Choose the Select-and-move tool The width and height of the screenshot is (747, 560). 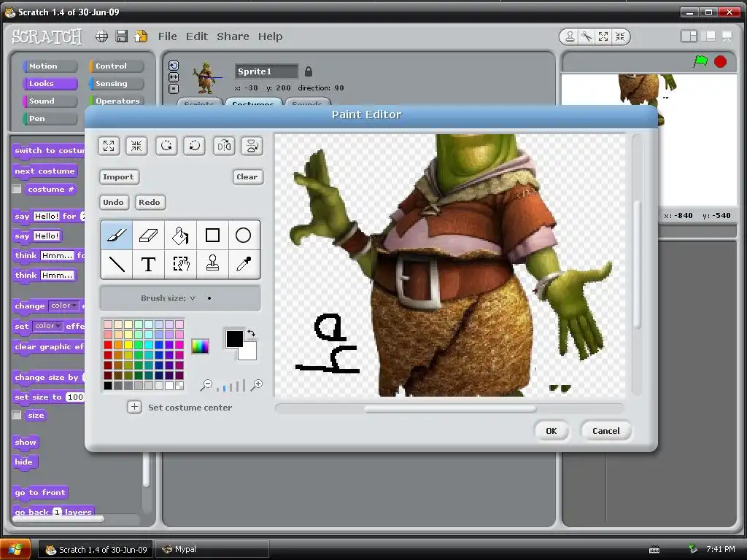180,264
